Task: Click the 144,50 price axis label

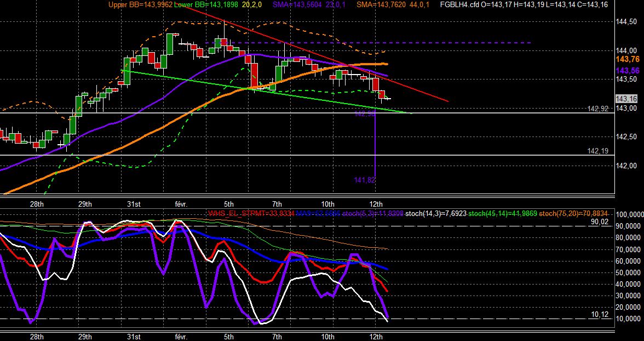Action: [x=626, y=22]
